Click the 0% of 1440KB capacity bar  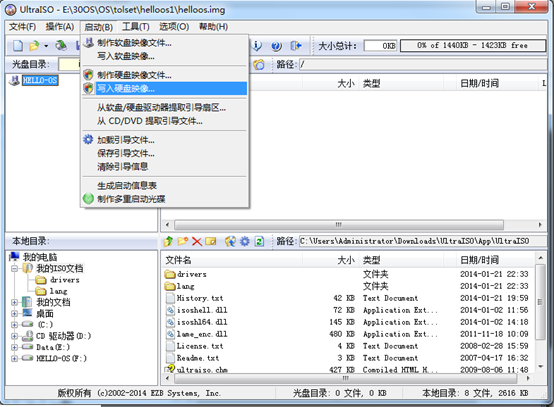pos(473,46)
